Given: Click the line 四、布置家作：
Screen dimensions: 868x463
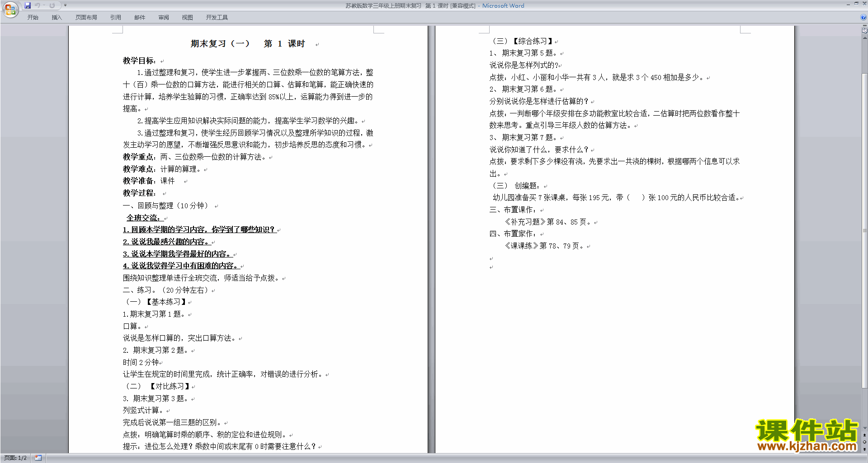Looking at the screenshot, I should tap(514, 234).
